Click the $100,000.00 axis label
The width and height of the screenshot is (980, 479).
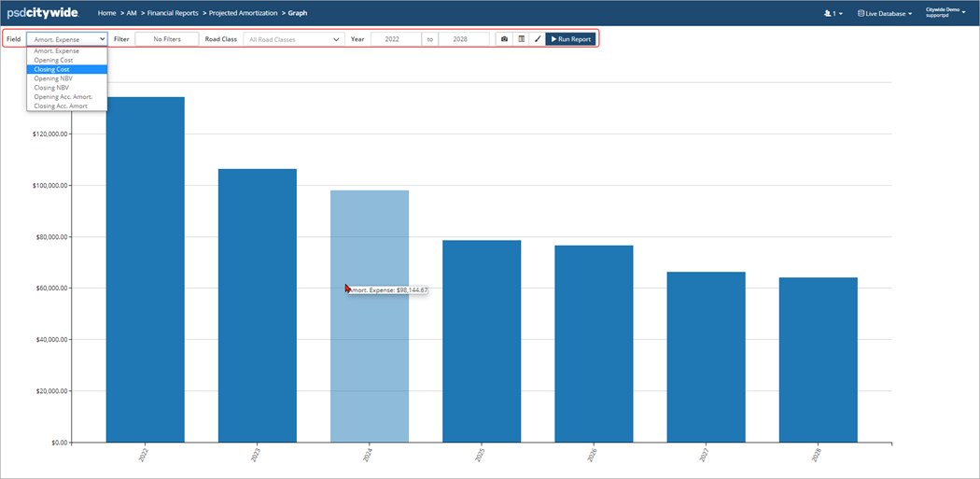pos(49,186)
